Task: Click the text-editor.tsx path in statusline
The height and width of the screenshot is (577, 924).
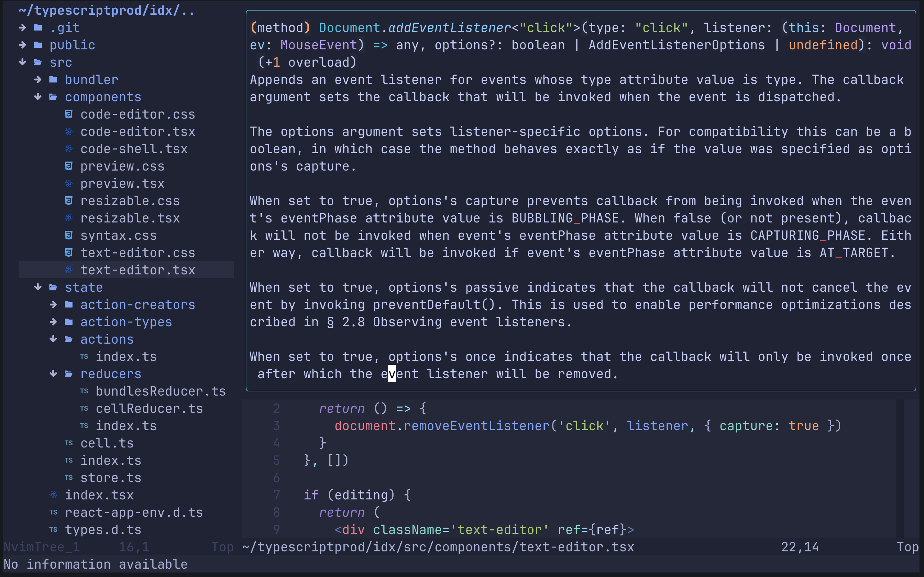Action: tap(438, 547)
